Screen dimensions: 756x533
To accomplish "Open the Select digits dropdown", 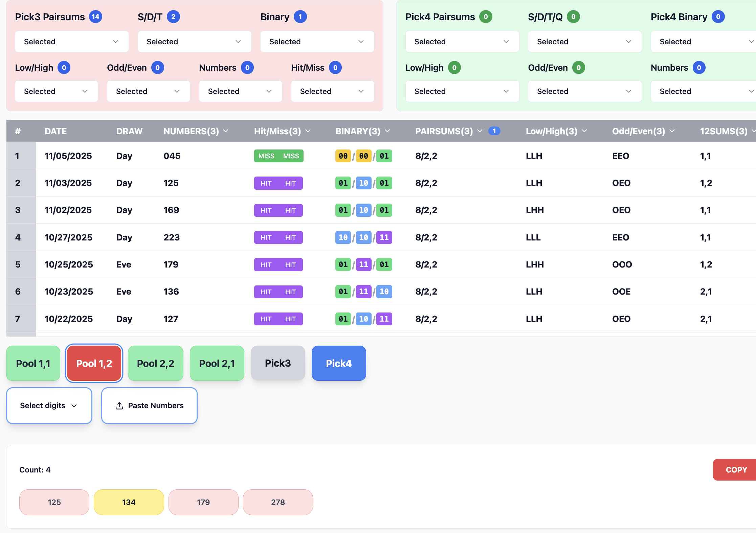I will pyautogui.click(x=49, y=405).
